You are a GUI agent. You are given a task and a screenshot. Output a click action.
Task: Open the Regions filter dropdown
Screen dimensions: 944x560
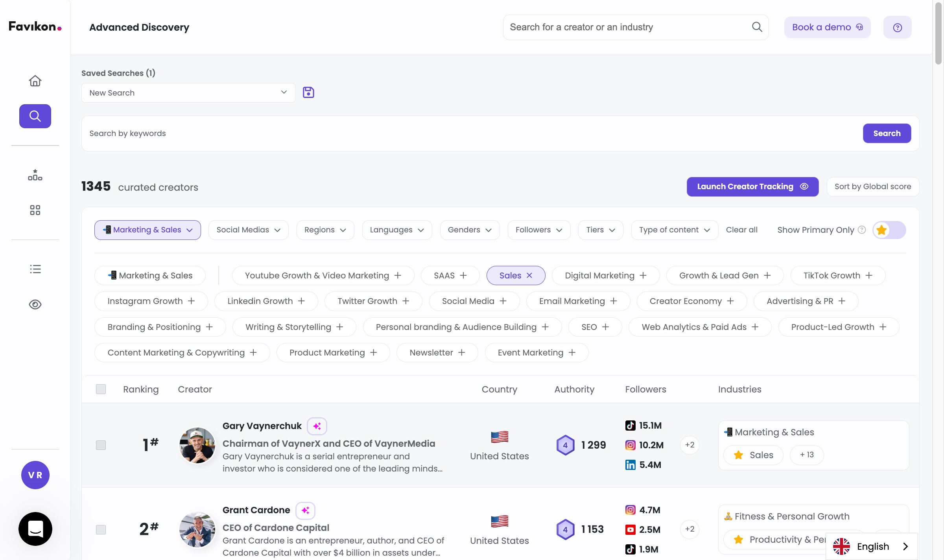(x=325, y=230)
